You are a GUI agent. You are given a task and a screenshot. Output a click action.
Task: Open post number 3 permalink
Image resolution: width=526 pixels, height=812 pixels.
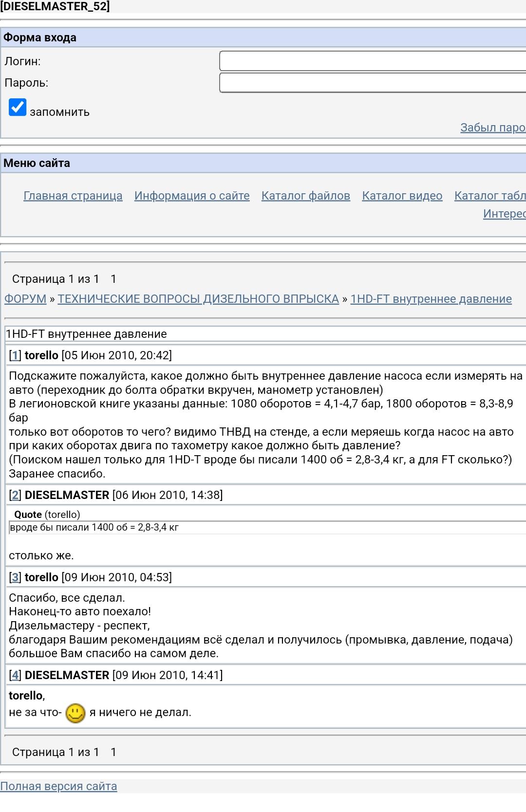point(15,577)
